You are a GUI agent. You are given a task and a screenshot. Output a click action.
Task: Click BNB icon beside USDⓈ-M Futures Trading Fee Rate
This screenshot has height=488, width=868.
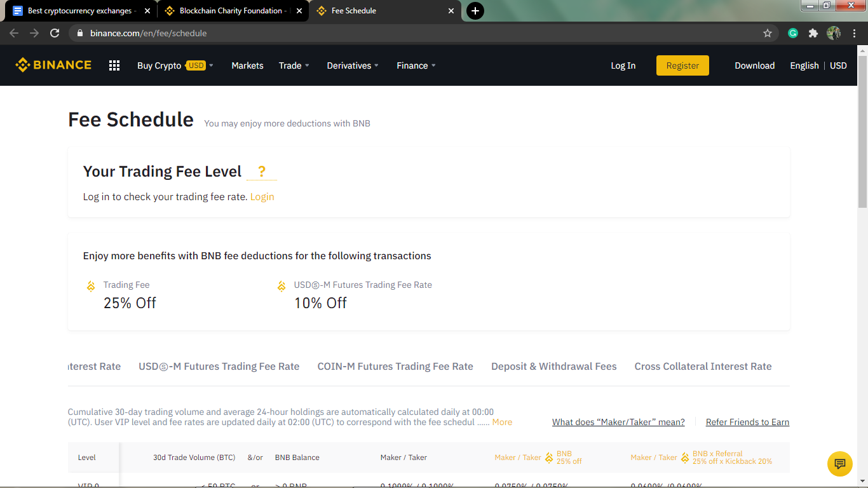tap(281, 286)
